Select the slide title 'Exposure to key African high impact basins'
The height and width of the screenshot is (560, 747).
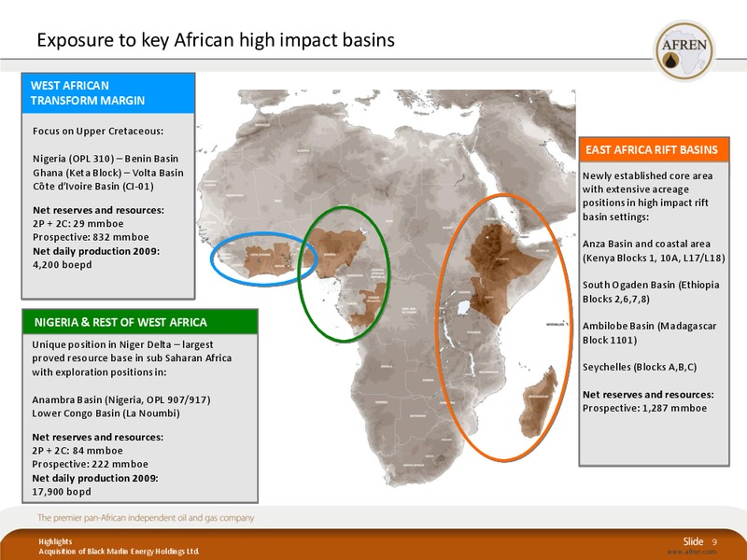pos(216,40)
